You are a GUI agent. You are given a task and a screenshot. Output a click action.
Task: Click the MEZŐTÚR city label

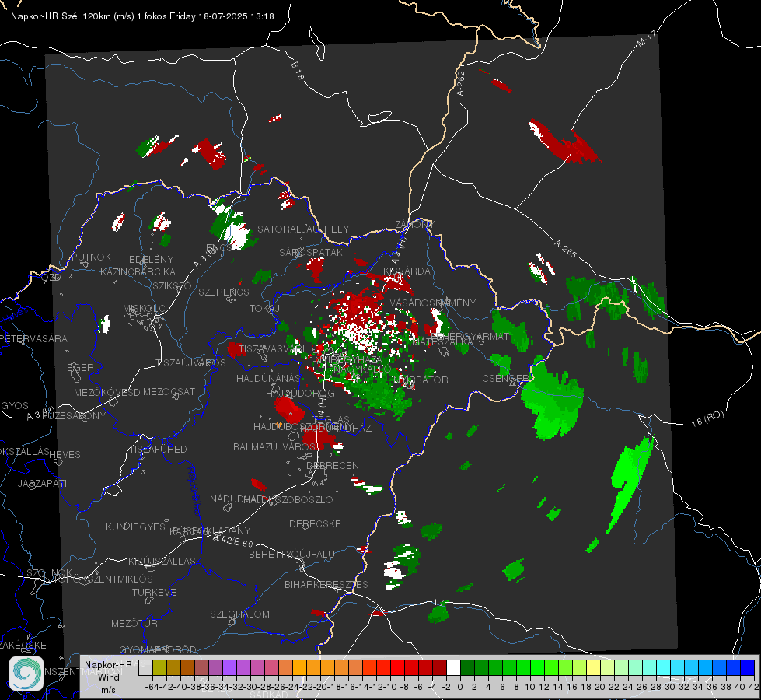tap(134, 623)
